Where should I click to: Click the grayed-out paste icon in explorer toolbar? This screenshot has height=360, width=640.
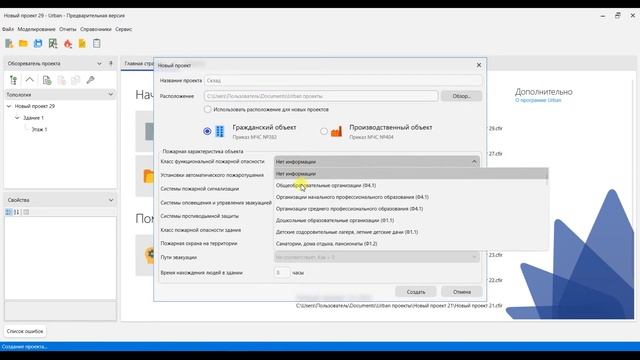[61, 80]
